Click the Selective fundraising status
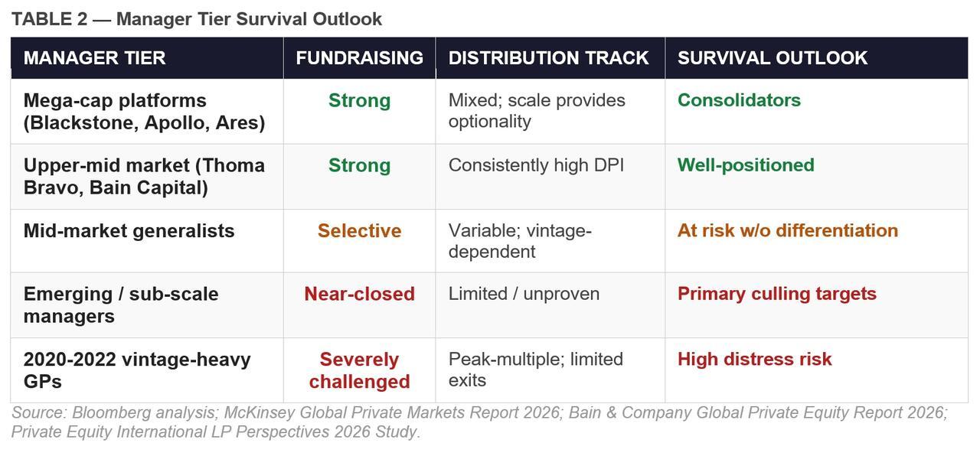The image size is (980, 456). [359, 231]
